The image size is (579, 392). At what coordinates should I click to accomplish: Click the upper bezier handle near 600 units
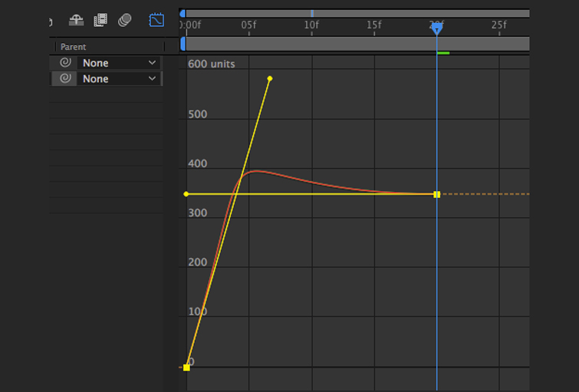270,78
